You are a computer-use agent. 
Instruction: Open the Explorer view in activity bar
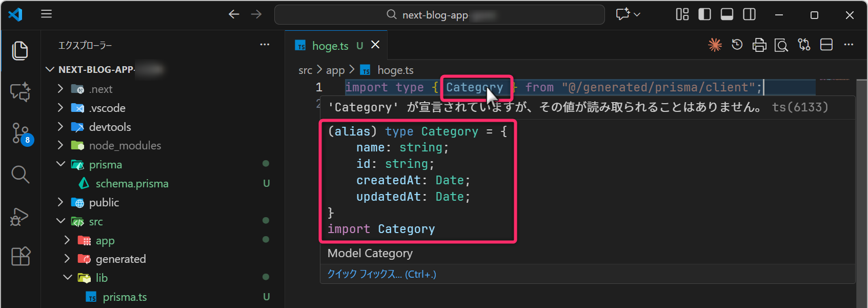point(20,50)
